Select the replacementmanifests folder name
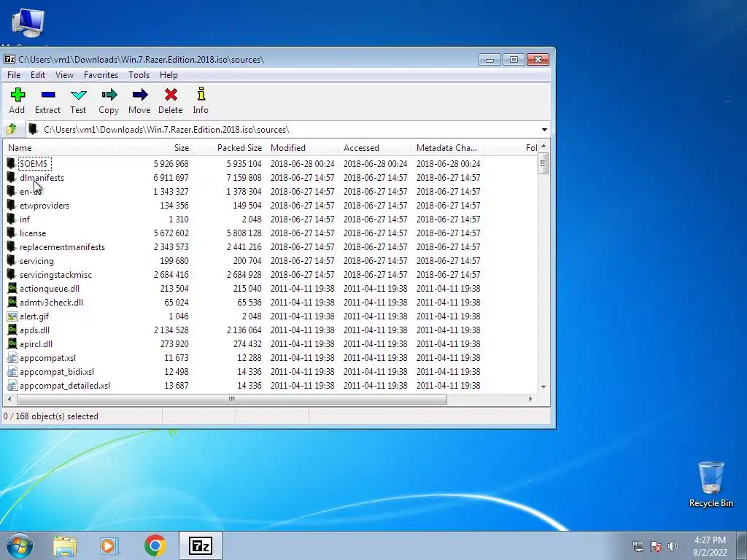 pos(63,246)
